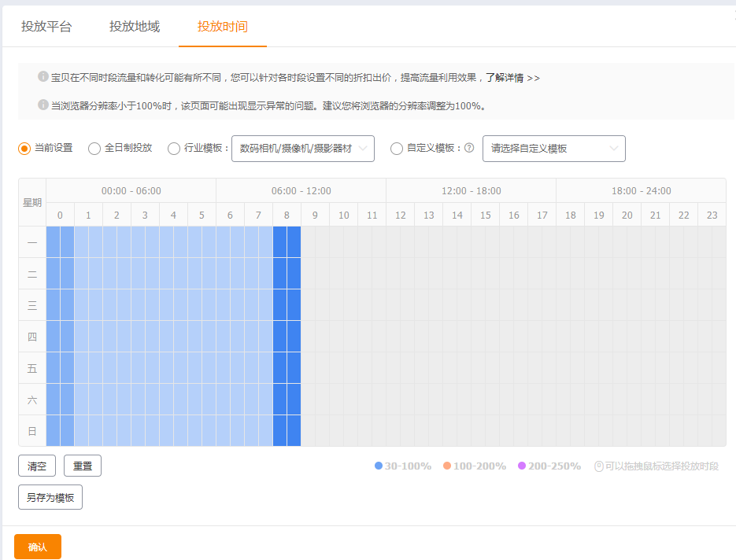Enable 全日制投放 option
Screen dimensions: 736x560
pyautogui.click(x=94, y=149)
